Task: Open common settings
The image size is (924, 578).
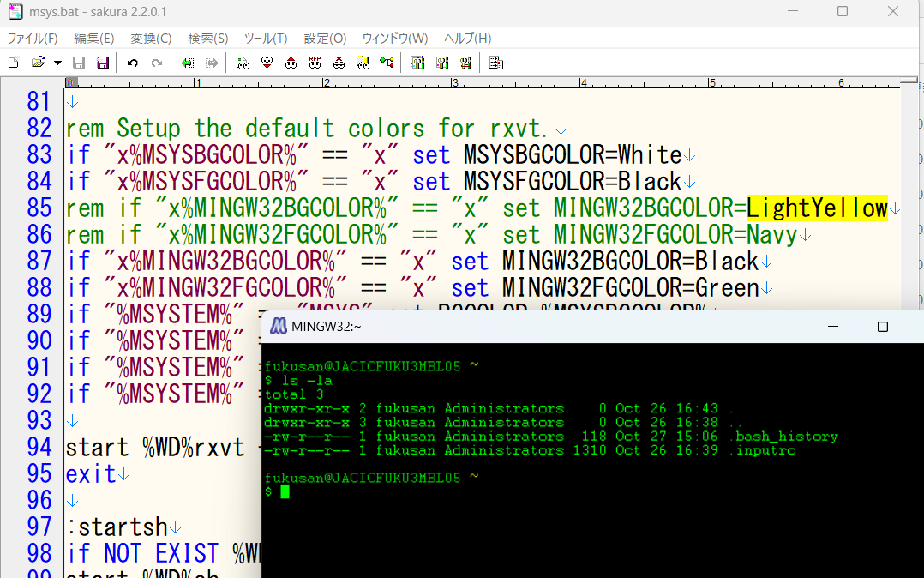Action: point(417,63)
